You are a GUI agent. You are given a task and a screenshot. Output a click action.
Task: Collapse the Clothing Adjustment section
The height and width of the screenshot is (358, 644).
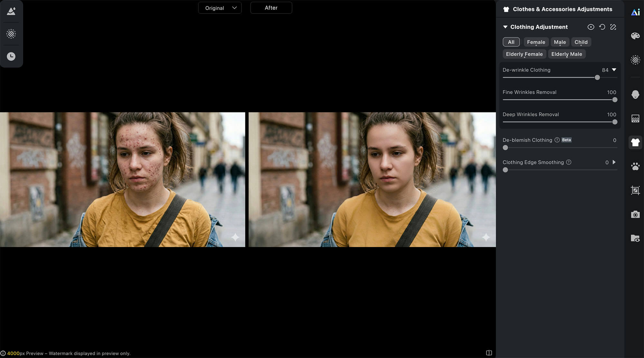(x=505, y=27)
